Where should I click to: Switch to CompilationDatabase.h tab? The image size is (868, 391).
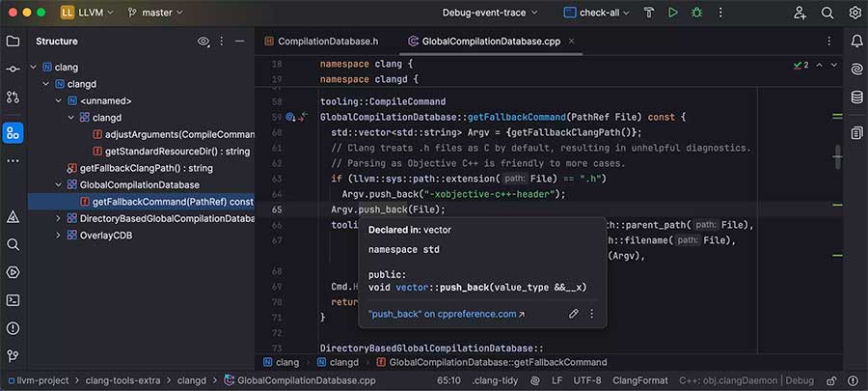(x=327, y=42)
